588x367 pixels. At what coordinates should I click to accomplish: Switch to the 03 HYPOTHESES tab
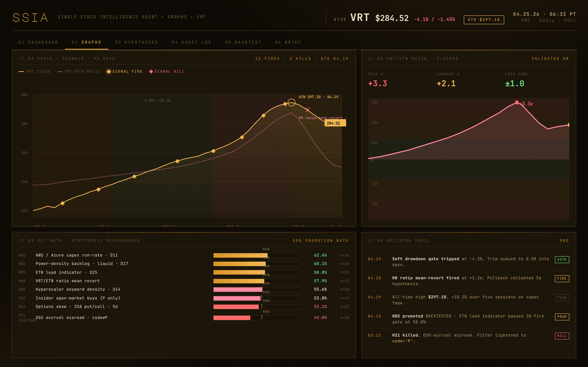137,42
